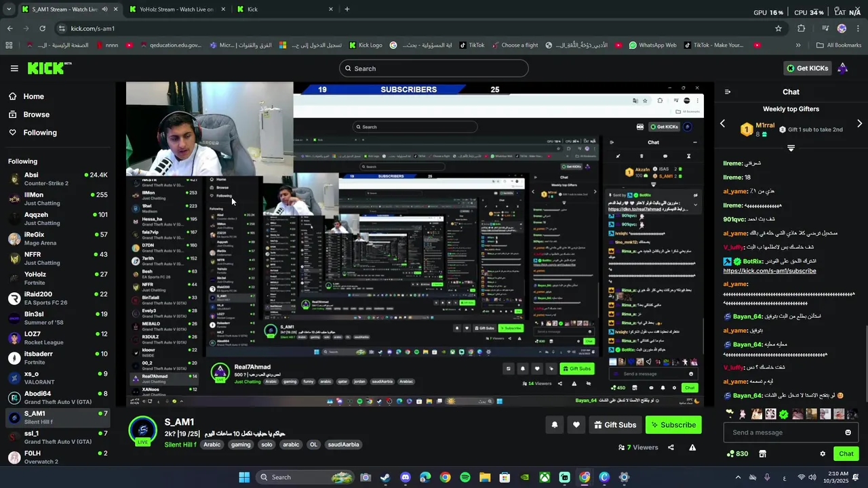Screen dimensions: 868x488
Task: Bookmark this page with the star icon
Action: tap(778, 28)
